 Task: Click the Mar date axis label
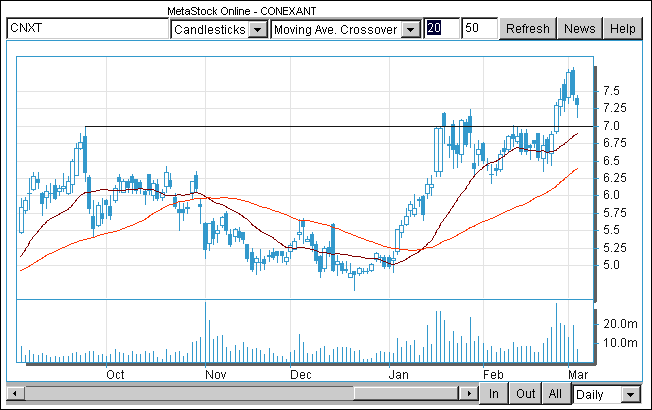(578, 375)
